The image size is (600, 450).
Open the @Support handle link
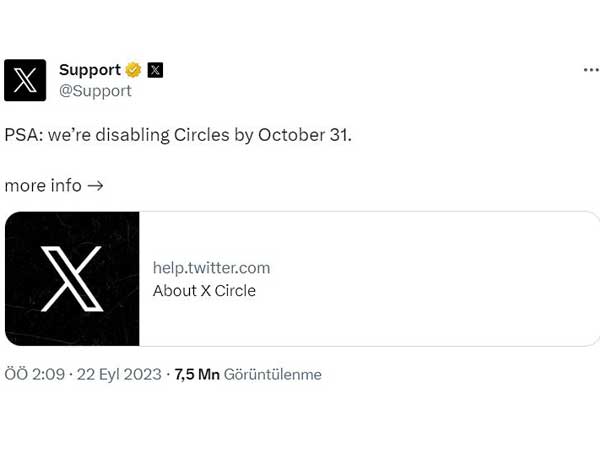[95, 91]
